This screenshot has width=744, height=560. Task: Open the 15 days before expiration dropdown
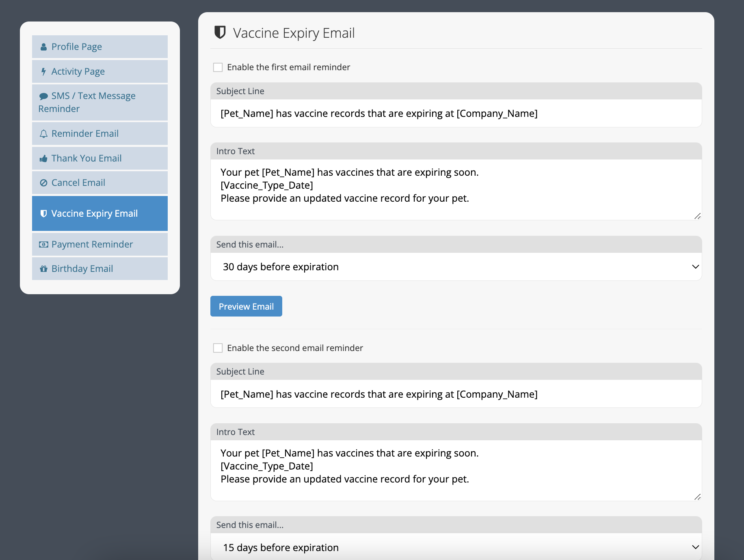(x=456, y=547)
